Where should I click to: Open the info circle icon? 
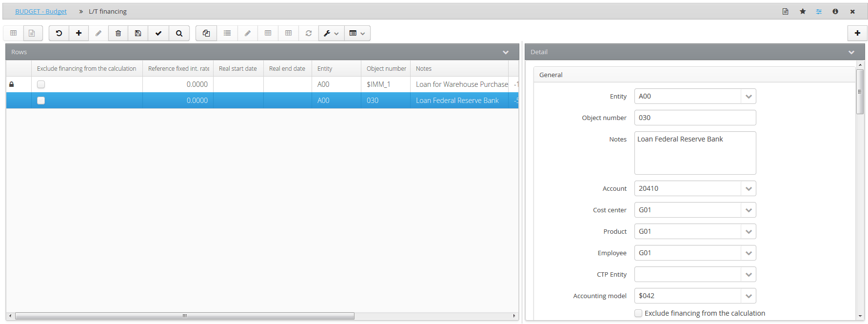(835, 11)
